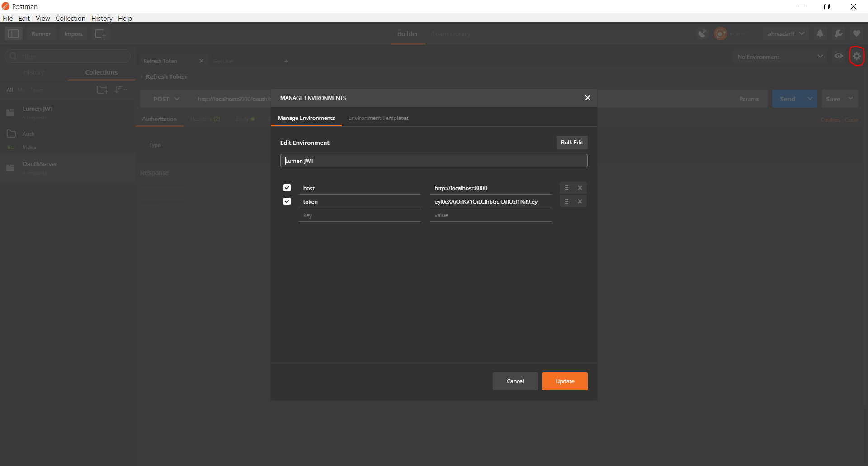
Task: Add a new request tab
Action: (286, 61)
